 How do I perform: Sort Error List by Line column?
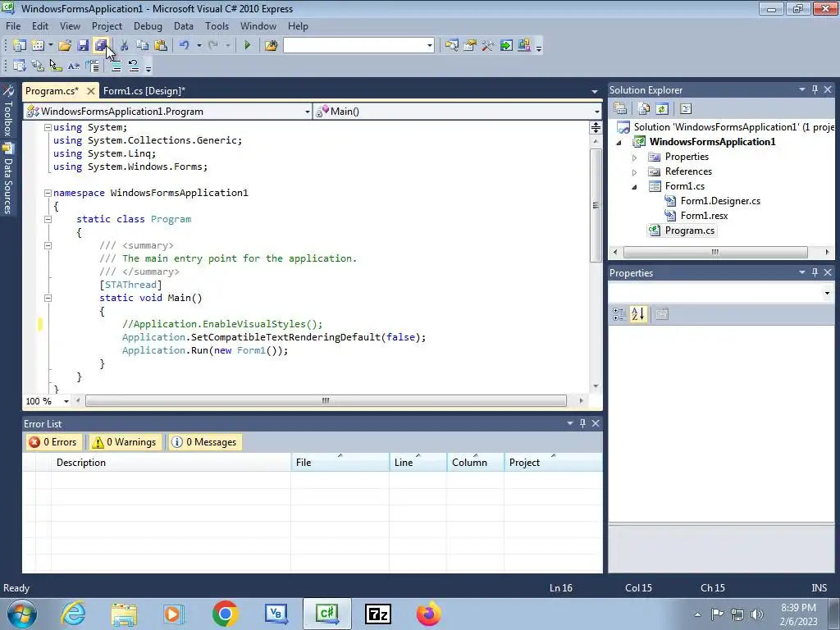tap(418, 463)
